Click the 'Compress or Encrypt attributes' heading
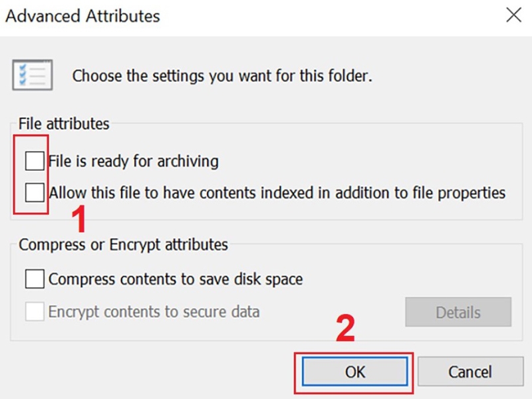This screenshot has height=399, width=532. [123, 245]
